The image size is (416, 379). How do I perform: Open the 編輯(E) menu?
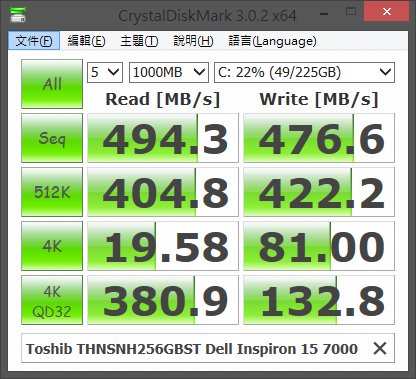pyautogui.click(x=86, y=41)
